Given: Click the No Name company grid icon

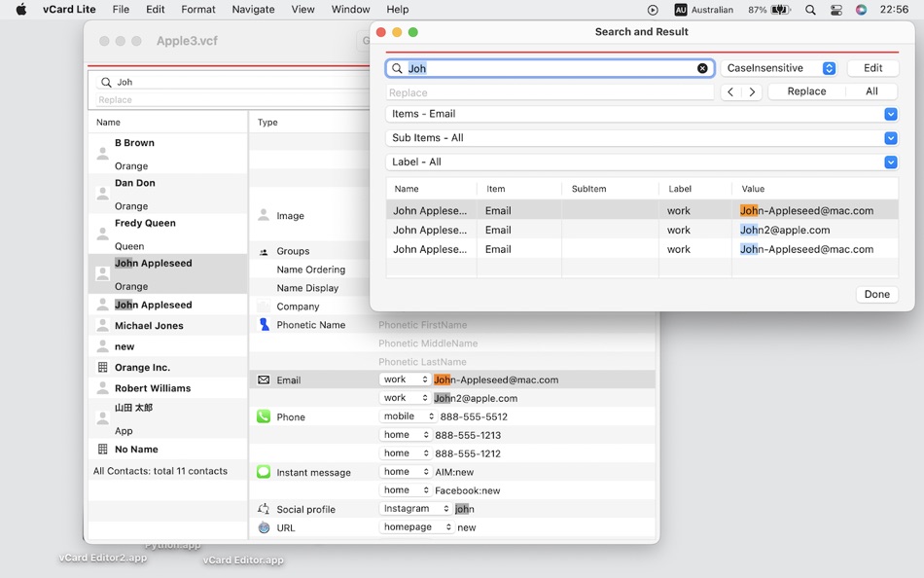Looking at the screenshot, I should (102, 449).
